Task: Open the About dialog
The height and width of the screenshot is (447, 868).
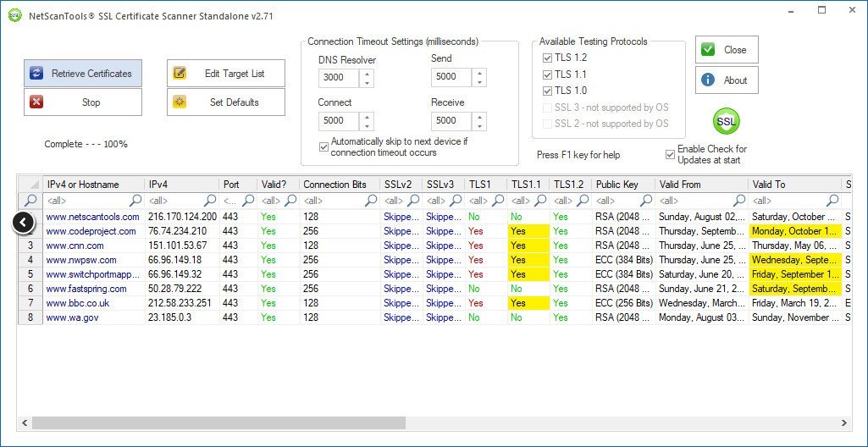Action: pos(727,80)
